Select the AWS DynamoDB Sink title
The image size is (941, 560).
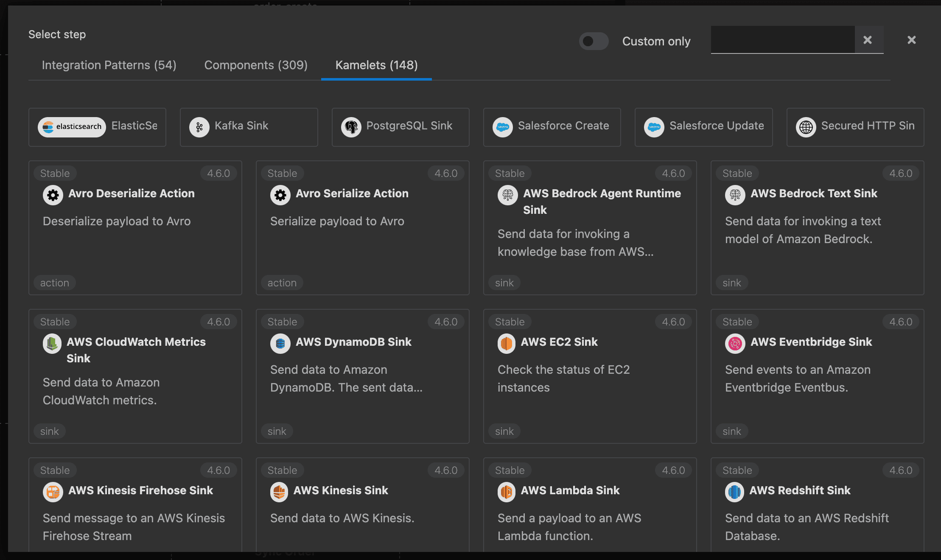pyautogui.click(x=353, y=342)
